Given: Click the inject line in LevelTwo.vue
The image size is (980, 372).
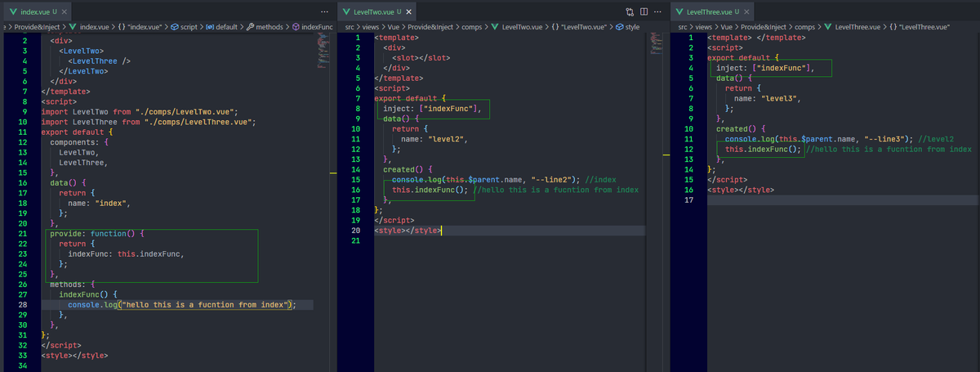Looking at the screenshot, I should [434, 109].
